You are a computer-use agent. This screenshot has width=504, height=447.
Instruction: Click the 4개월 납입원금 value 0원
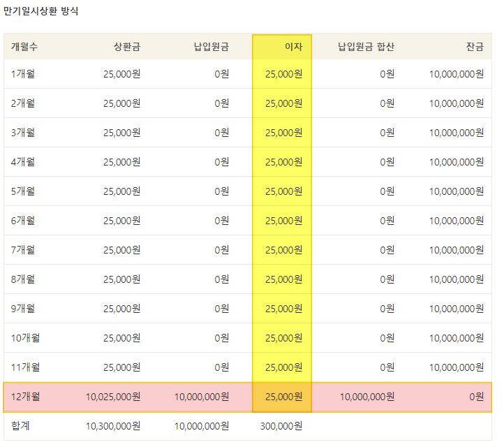pyautogui.click(x=222, y=162)
